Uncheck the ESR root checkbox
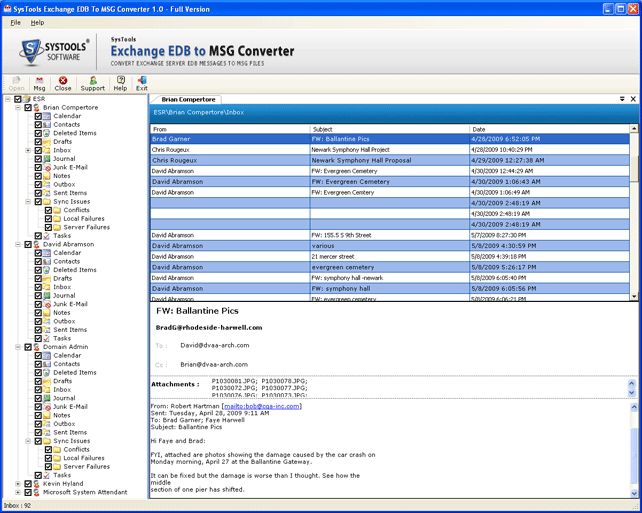Screen dimensions: 642x513 click(x=18, y=99)
